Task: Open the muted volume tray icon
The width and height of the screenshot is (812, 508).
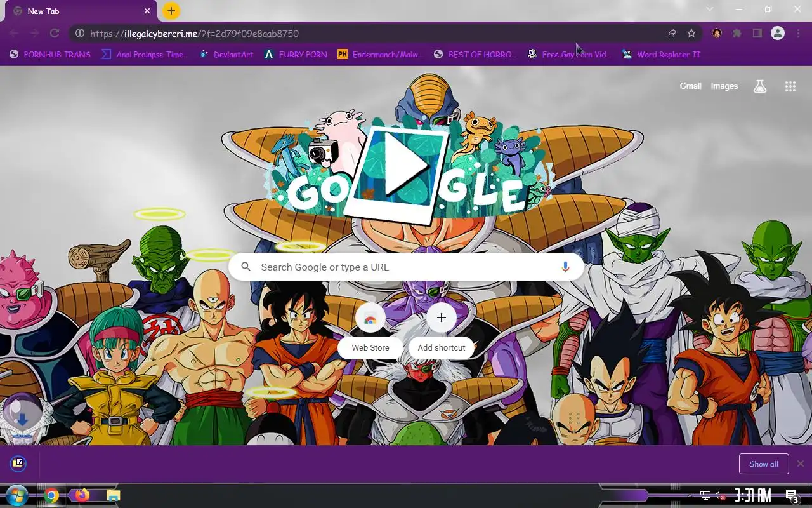Action: pyautogui.click(x=720, y=495)
